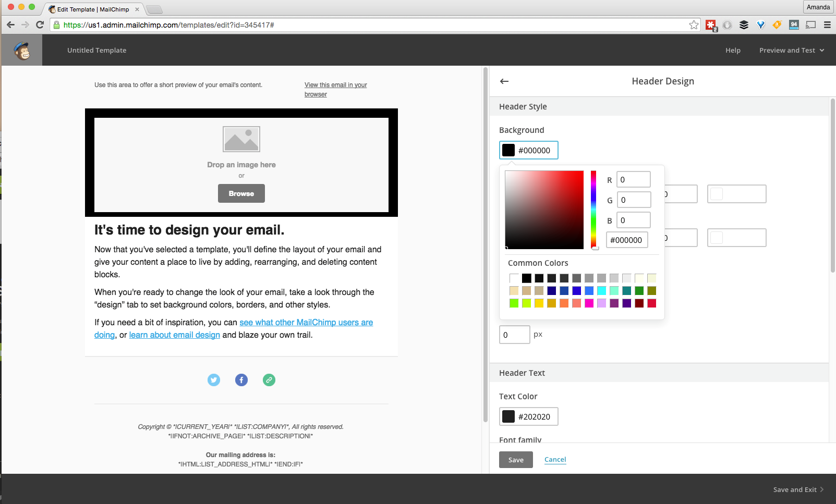Click the Cancel link
836x504 pixels.
[555, 460]
